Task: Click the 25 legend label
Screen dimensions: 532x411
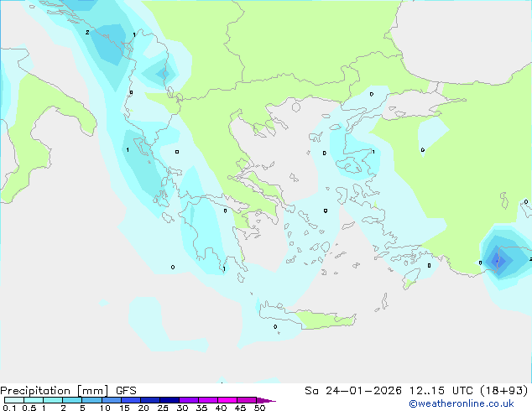Action: click(163, 408)
